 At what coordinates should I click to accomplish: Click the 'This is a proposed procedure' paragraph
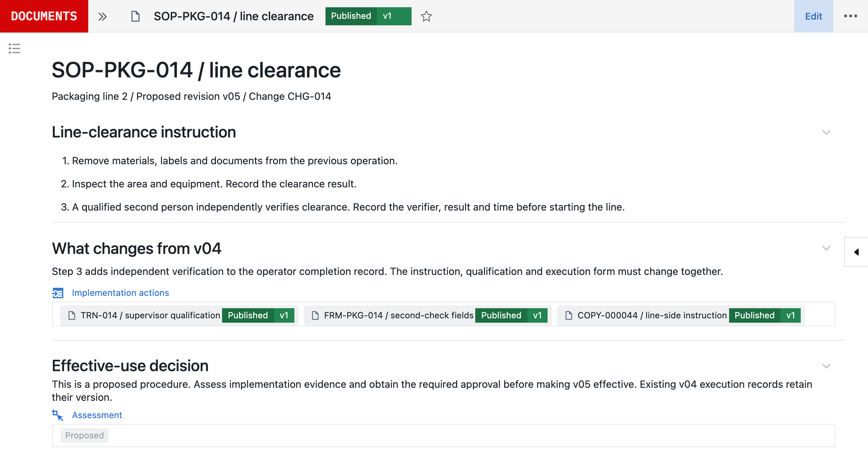point(432,391)
